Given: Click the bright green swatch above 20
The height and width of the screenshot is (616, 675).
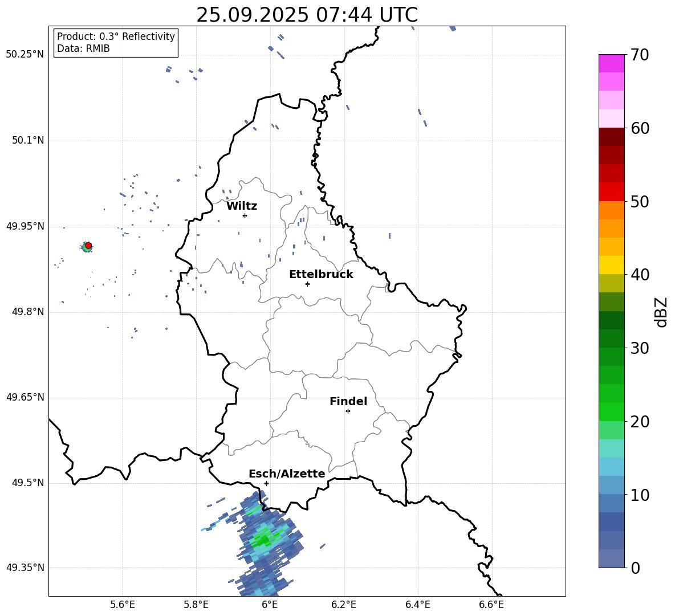Looking at the screenshot, I should pos(611,411).
